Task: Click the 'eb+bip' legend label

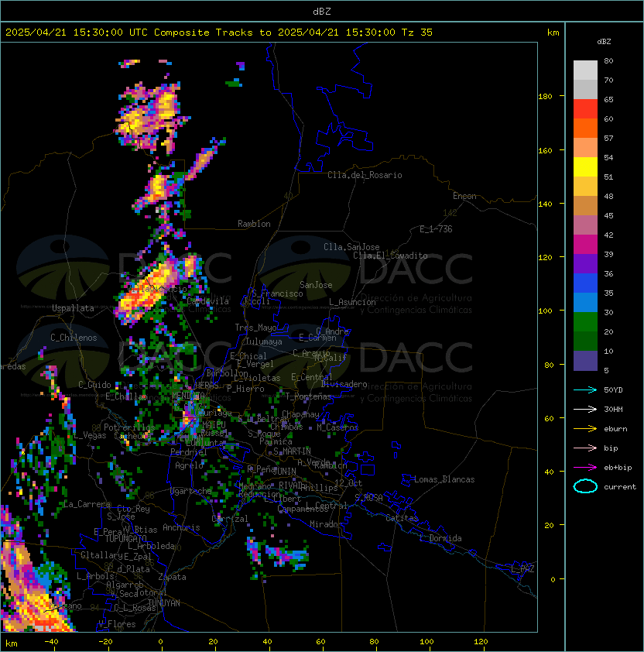Action: pos(618,468)
